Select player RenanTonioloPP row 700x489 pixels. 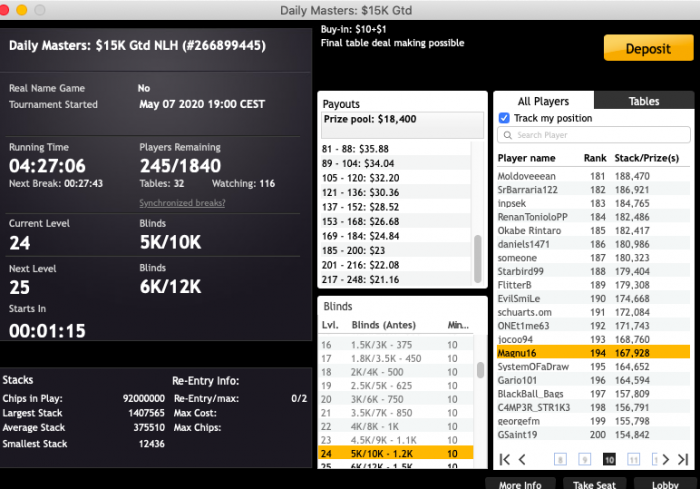click(x=593, y=217)
